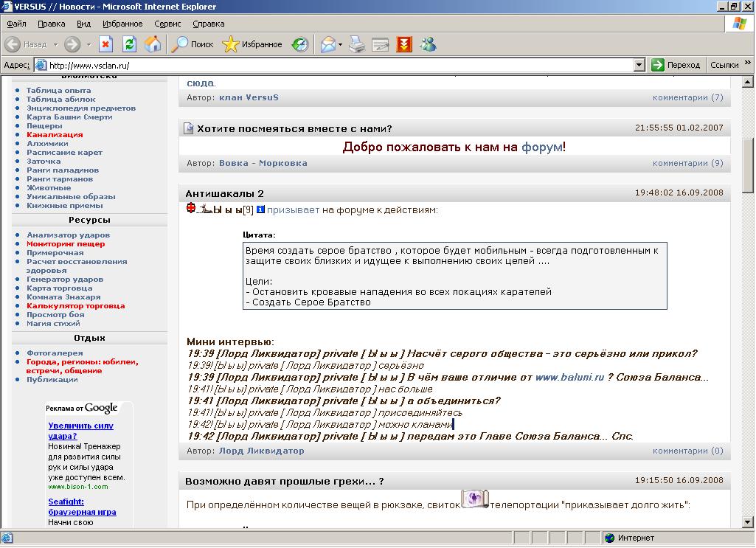The image size is (756, 548).
Task: Open Избранное favorites star button
Action: (252, 44)
